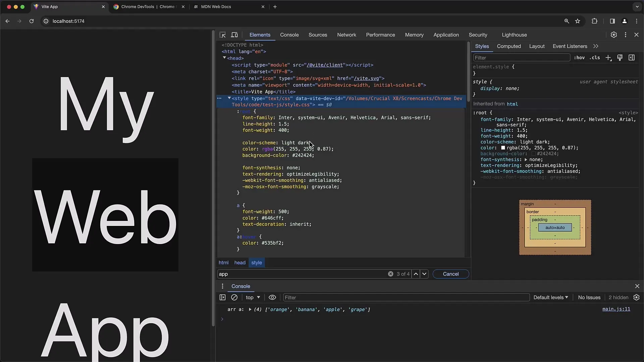The image size is (644, 362).
Task: Add a new style rule
Action: coord(608,58)
